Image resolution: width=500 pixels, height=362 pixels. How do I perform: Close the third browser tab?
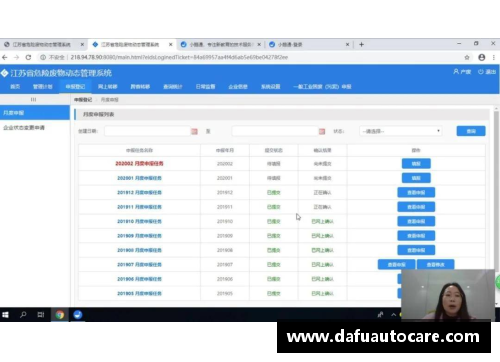point(259,44)
